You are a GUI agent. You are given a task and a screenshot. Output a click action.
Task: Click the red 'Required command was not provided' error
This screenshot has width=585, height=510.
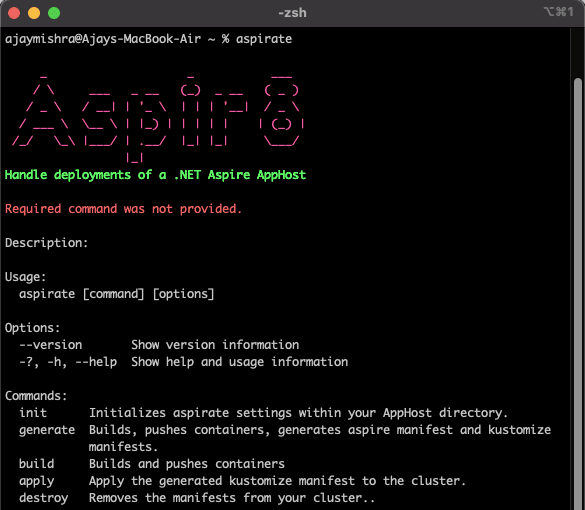[123, 209]
